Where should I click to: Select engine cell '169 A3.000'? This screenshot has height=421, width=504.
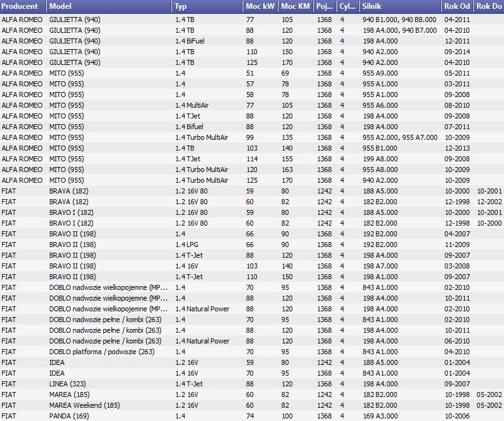(x=380, y=416)
